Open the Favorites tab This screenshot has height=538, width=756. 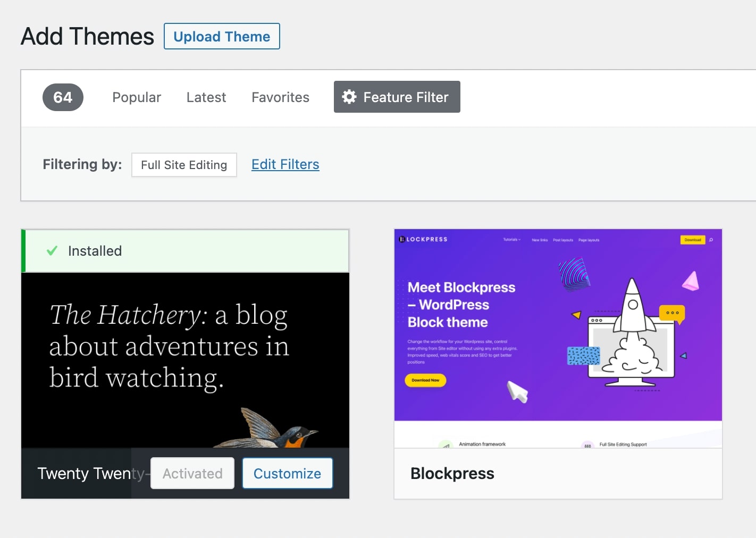coord(280,97)
